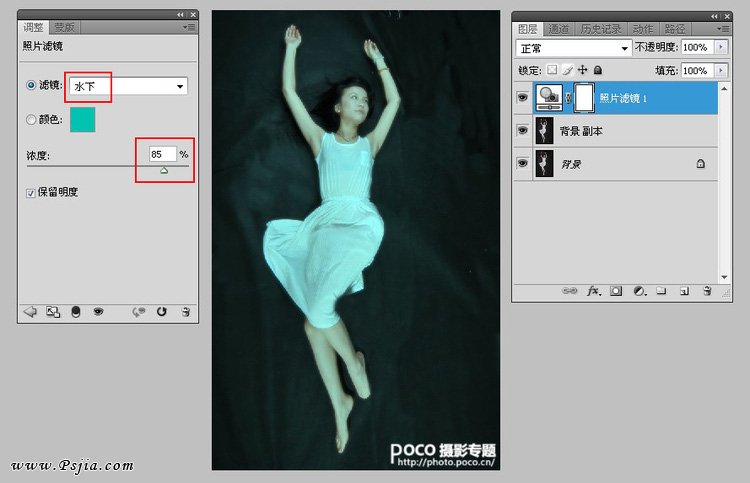
Task: Uncheck the 保留明度 checkbox
Action: 31,192
